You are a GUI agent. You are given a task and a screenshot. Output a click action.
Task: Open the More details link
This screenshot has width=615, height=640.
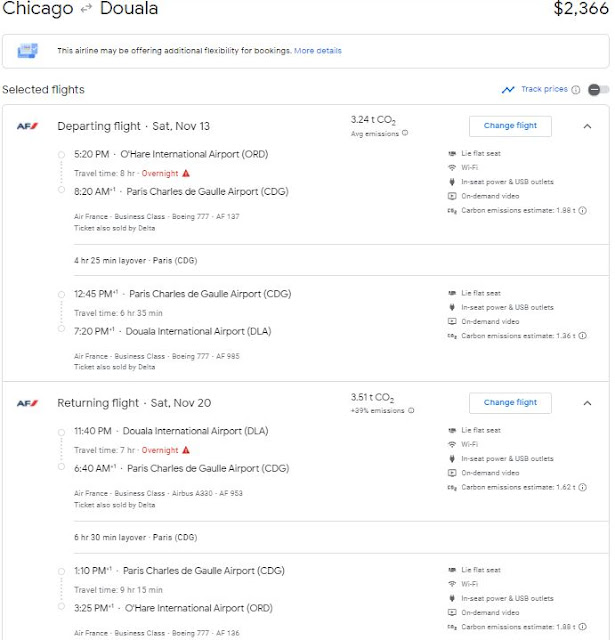point(317,51)
